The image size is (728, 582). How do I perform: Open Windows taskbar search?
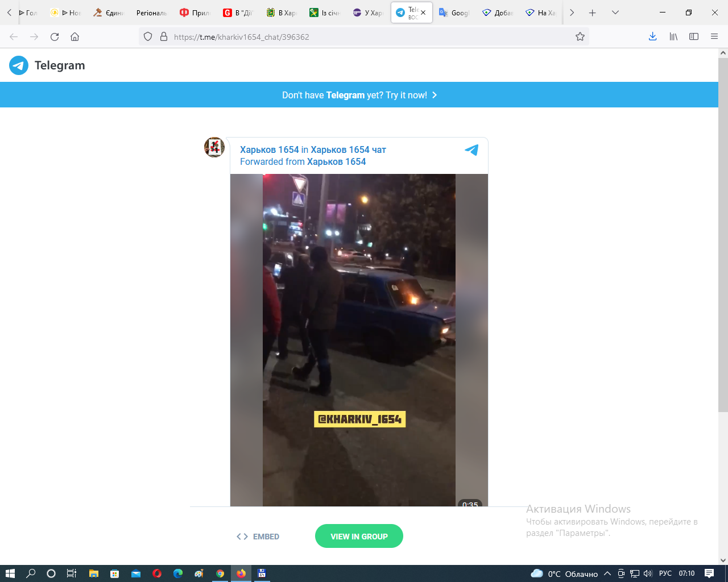[31, 573]
